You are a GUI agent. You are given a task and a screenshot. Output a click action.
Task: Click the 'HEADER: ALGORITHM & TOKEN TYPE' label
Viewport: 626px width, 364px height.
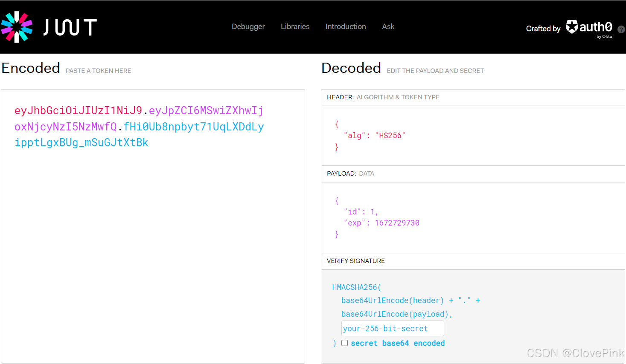383,97
